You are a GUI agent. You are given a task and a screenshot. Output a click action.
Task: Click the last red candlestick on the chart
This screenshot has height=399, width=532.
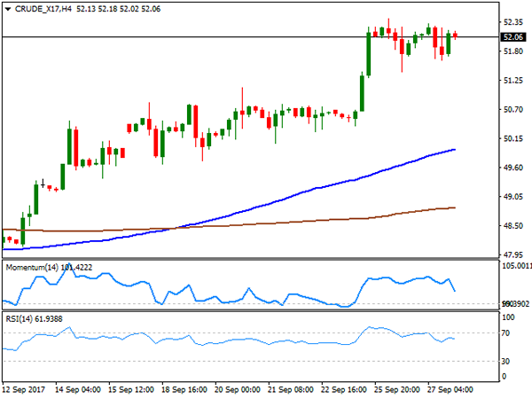tap(455, 35)
